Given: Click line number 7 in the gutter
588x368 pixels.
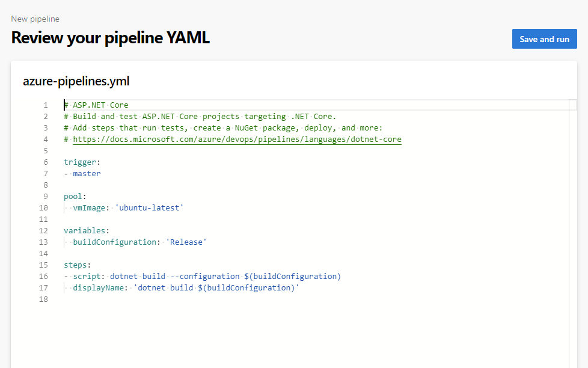Looking at the screenshot, I should (x=45, y=173).
